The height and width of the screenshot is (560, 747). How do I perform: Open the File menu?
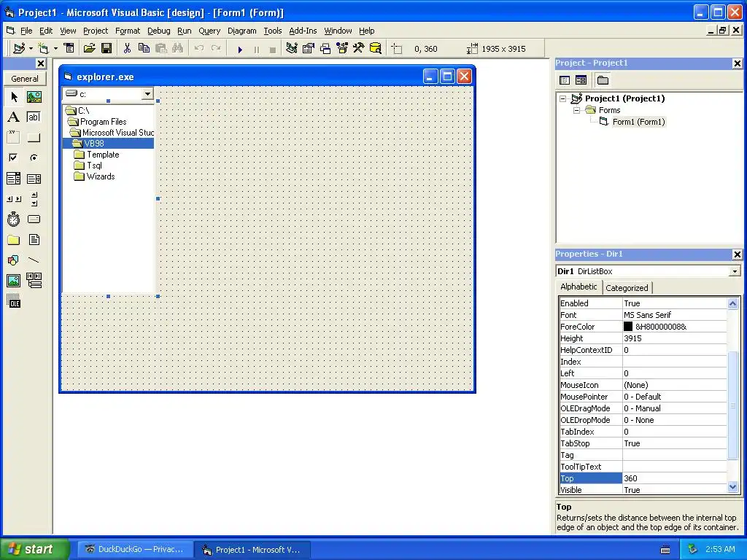[26, 31]
